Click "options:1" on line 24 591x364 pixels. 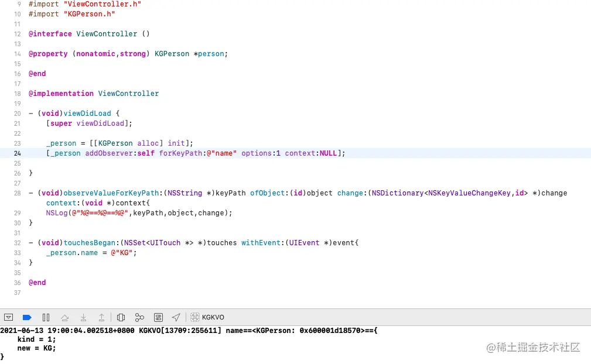point(261,153)
